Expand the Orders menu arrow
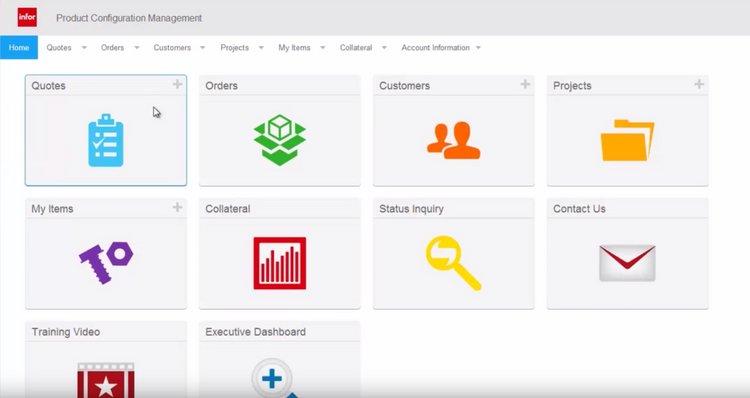This screenshot has width=750, height=398. (x=137, y=48)
